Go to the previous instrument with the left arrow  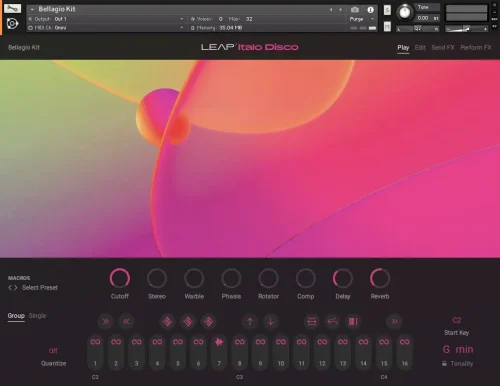[x=331, y=10]
